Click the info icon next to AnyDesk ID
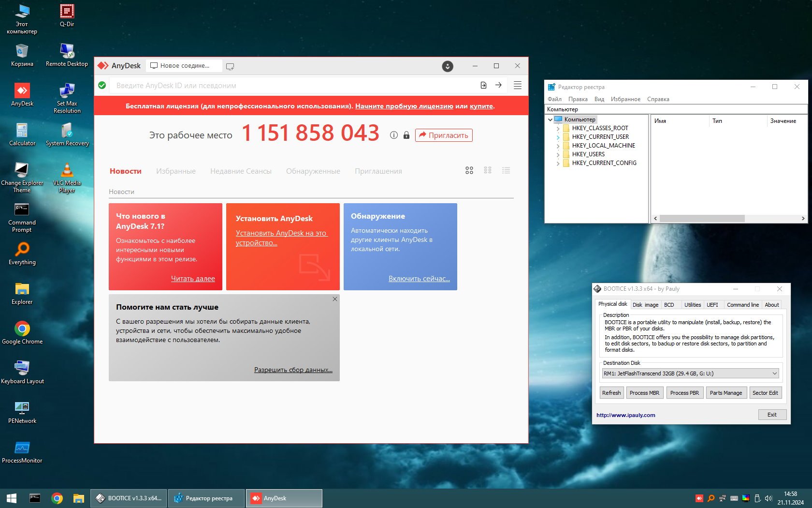 click(x=394, y=135)
